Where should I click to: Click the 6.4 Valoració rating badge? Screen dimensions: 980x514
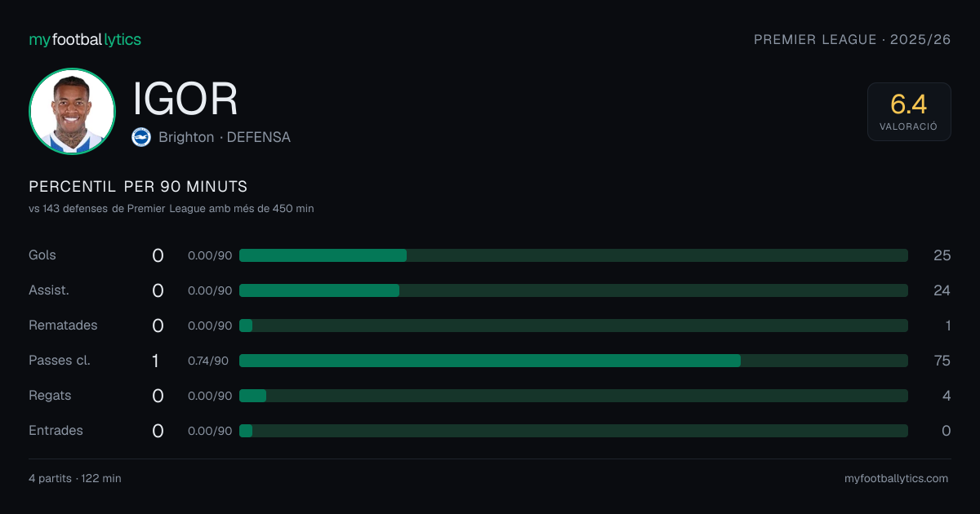909,112
